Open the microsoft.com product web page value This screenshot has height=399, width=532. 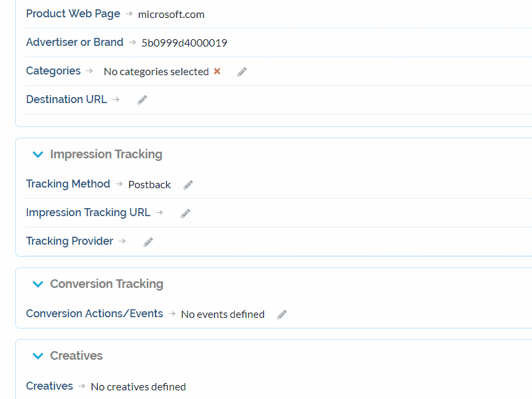[171, 14]
